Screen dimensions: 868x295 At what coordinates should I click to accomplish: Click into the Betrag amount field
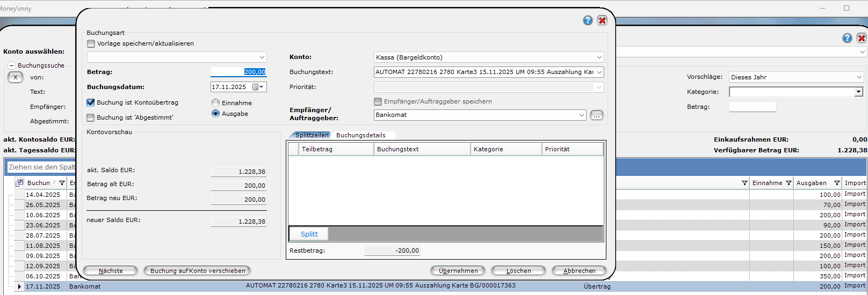(x=238, y=72)
